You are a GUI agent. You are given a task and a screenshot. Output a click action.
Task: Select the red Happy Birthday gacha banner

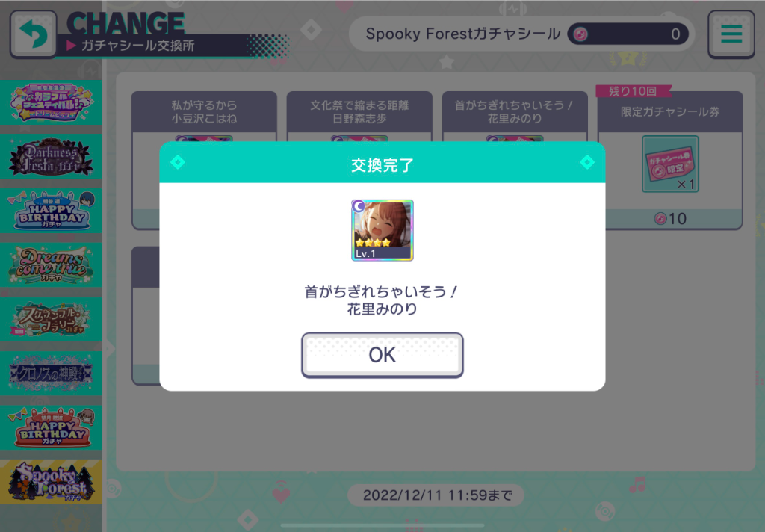pyautogui.click(x=51, y=427)
